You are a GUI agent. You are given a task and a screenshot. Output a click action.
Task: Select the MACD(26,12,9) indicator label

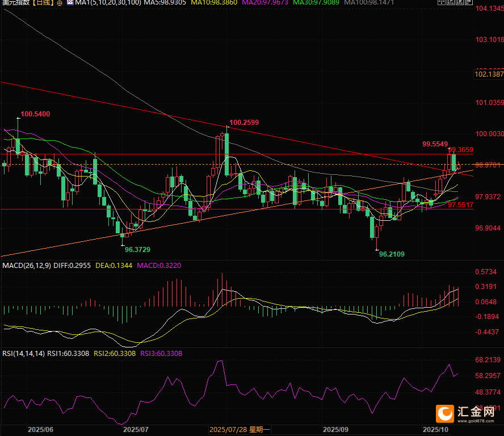coord(27,265)
